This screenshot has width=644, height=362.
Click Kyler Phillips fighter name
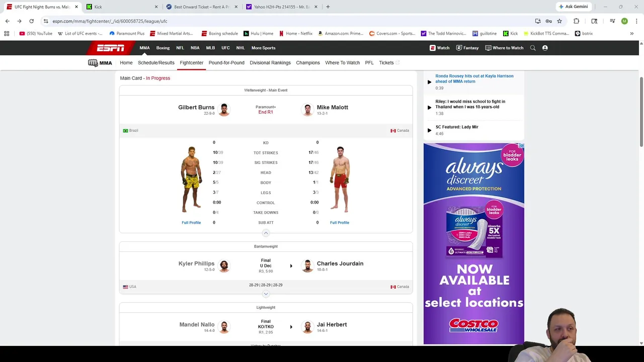pyautogui.click(x=196, y=263)
